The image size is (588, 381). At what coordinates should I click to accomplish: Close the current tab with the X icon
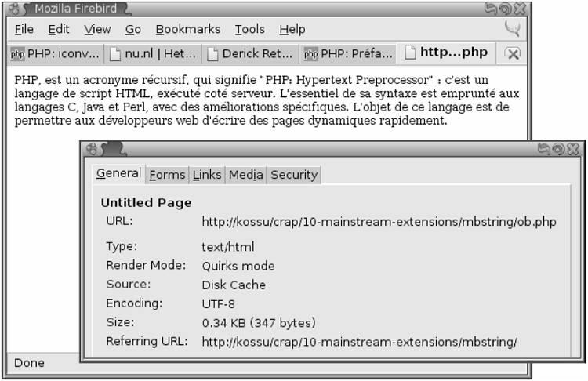pos(513,53)
